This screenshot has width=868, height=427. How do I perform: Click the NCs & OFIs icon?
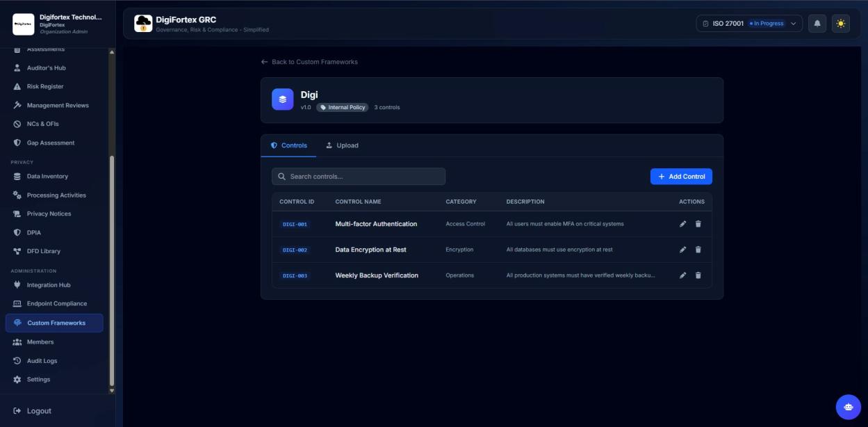click(x=17, y=124)
